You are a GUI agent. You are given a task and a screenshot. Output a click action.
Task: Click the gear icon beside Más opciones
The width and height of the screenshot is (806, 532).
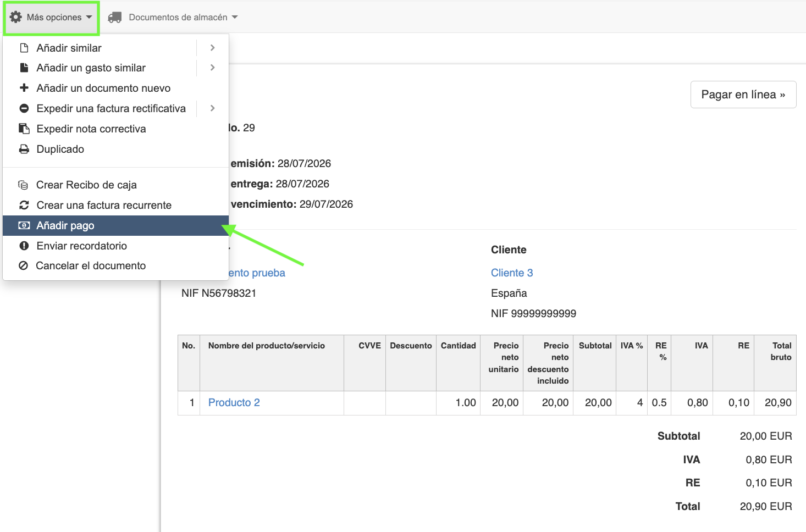(x=16, y=17)
